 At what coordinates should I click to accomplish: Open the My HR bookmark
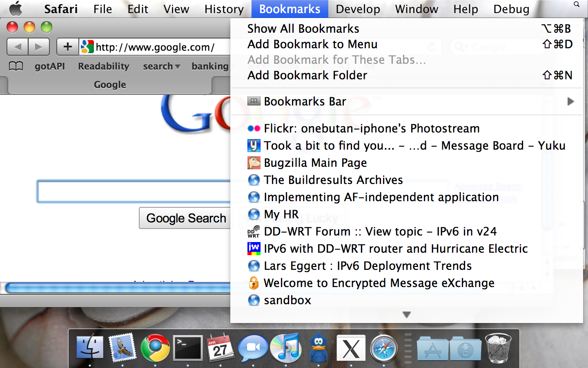click(407, 214)
